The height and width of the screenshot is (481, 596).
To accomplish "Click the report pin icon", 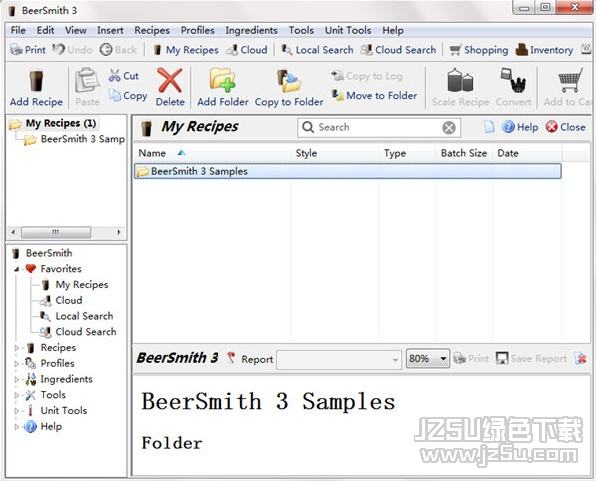I will click(x=231, y=358).
